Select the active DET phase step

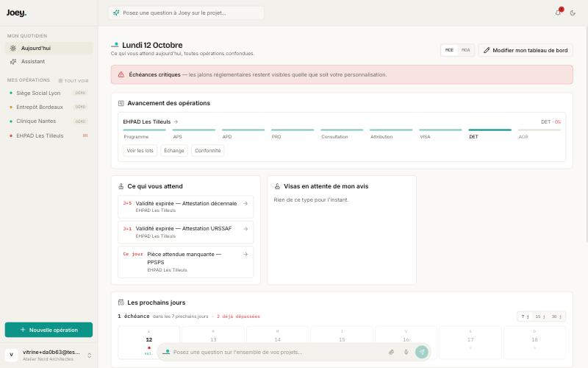click(490, 134)
